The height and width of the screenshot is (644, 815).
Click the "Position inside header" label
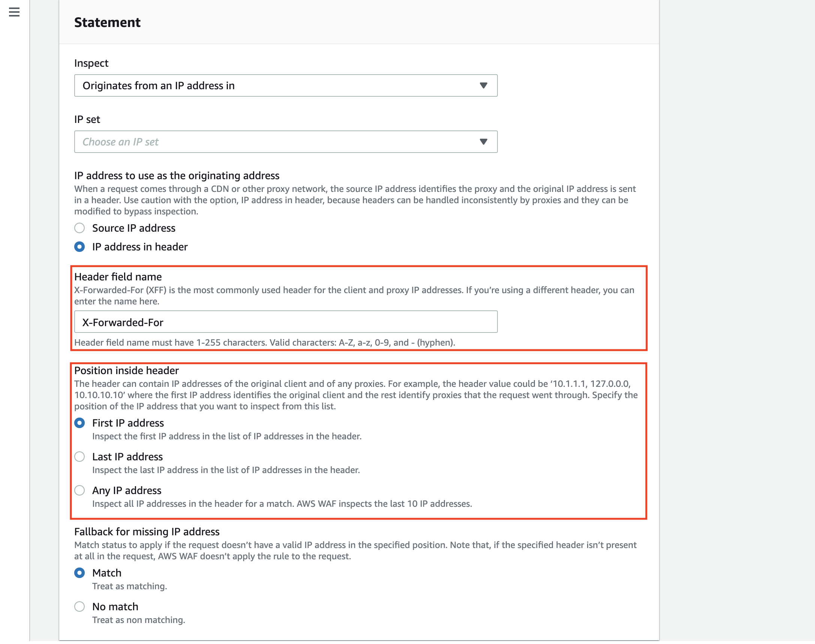point(126,370)
